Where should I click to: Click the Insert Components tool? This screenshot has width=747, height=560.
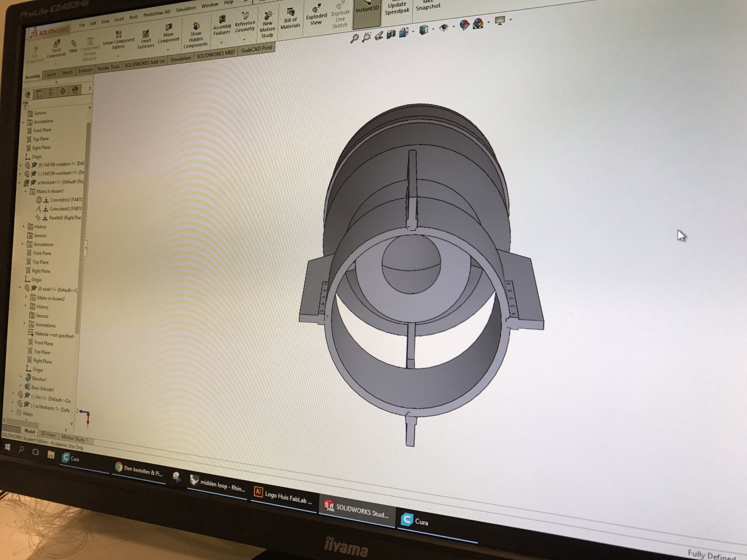pos(56,49)
